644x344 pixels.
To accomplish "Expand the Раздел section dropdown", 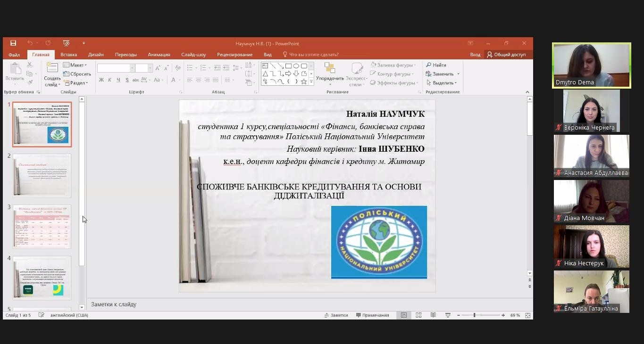I will point(75,83).
